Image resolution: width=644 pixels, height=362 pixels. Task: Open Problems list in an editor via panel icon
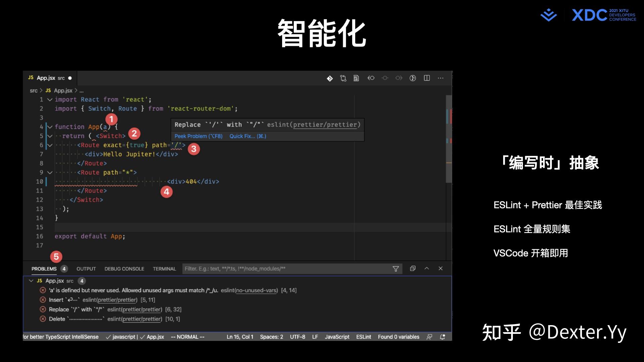point(413,268)
